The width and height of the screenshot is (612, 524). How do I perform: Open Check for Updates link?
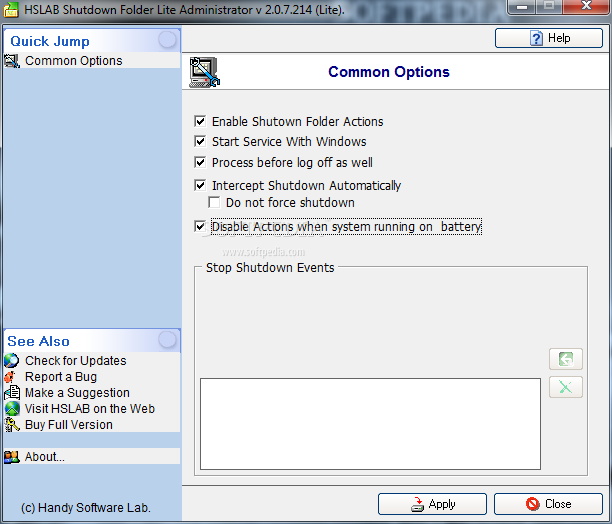pyautogui.click(x=76, y=361)
